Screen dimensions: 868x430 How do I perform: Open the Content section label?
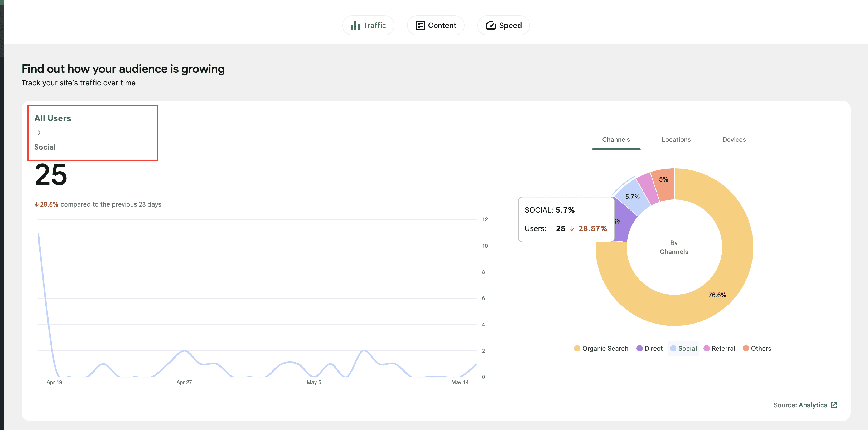click(442, 25)
